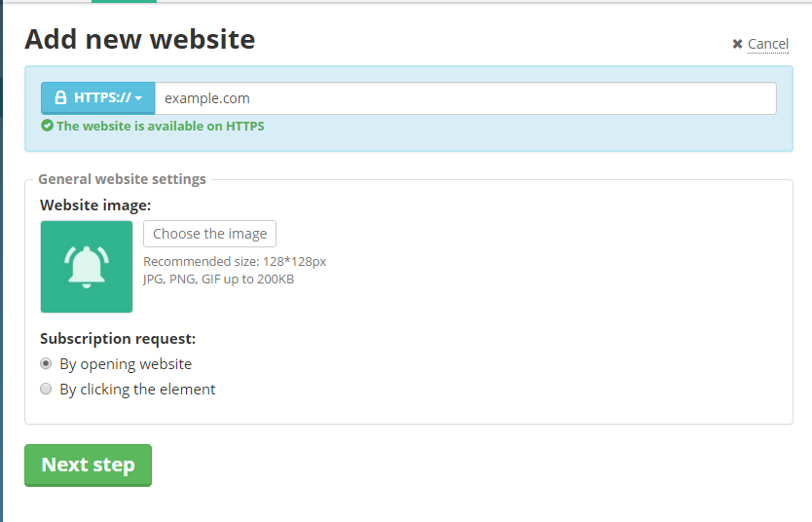Screen dimensions: 812x522
Task: Select the By opening website radio option
Action: click(x=46, y=364)
